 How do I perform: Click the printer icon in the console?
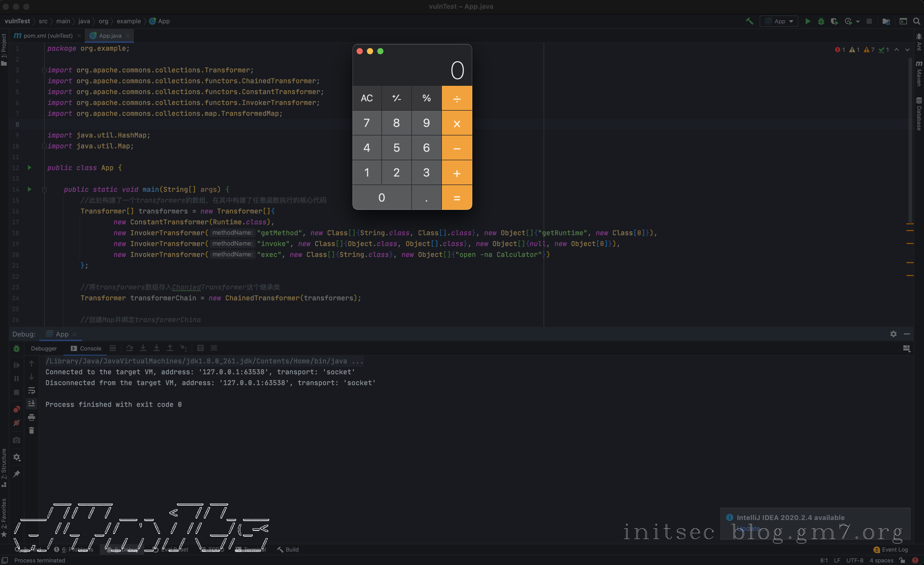pyautogui.click(x=32, y=417)
